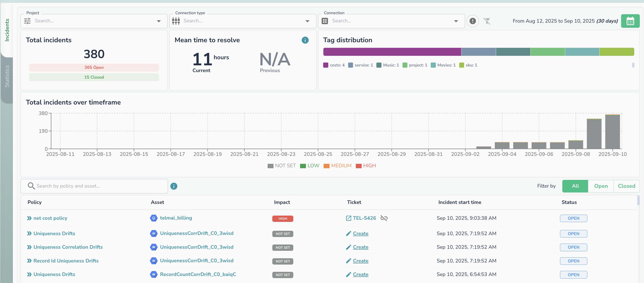Expand the Project dropdown
644x283 pixels.
pos(158,21)
